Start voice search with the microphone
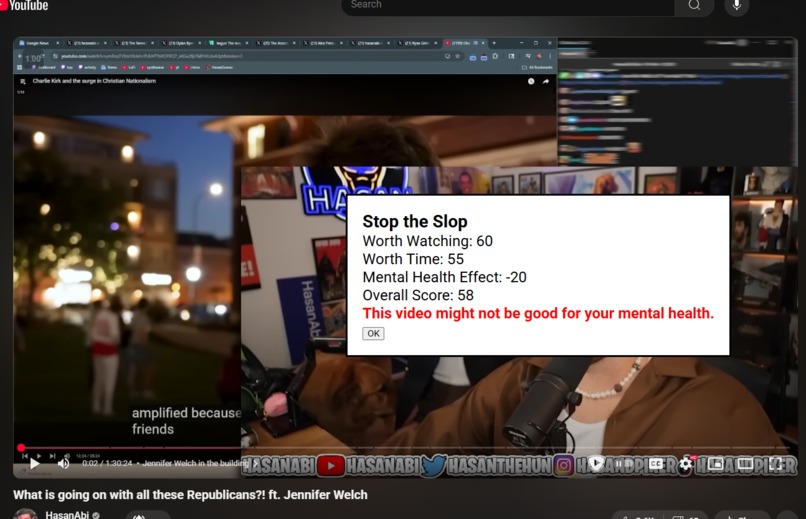Screen dimensions: 806x519 click(x=737, y=6)
